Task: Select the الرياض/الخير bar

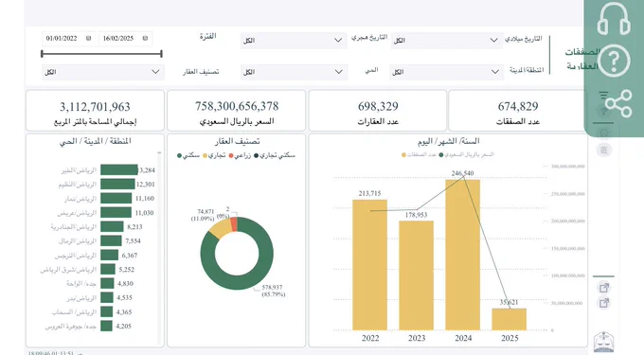Action: [119, 169]
